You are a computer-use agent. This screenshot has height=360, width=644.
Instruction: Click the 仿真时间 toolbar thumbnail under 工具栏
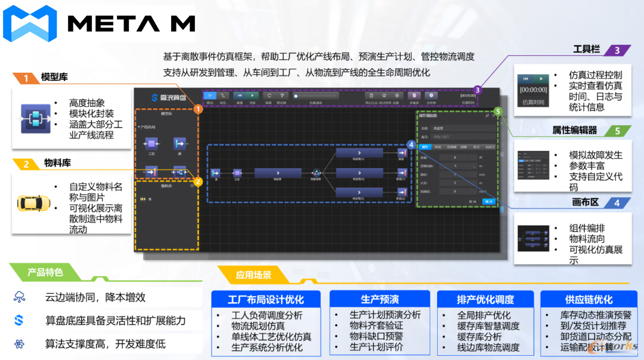pos(533,90)
